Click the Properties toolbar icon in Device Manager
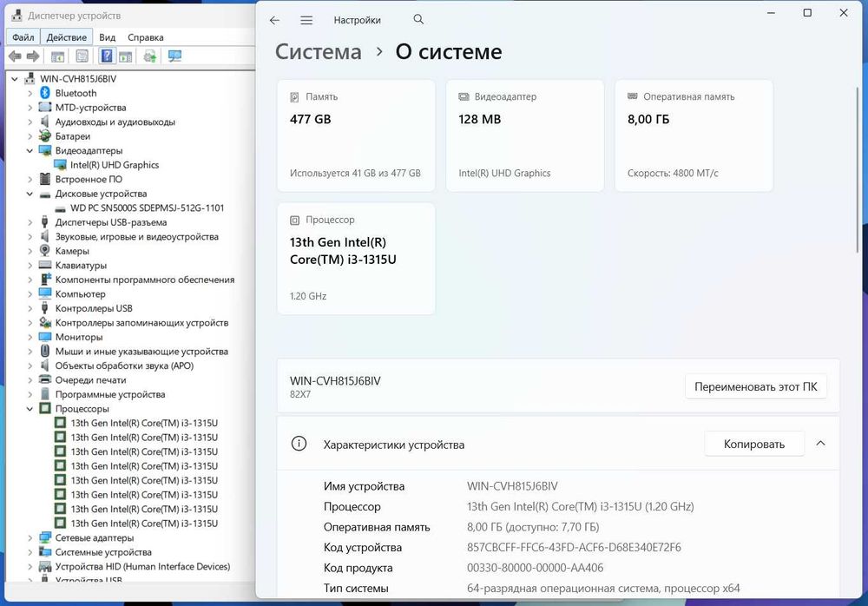The image size is (868, 606). 82,56
